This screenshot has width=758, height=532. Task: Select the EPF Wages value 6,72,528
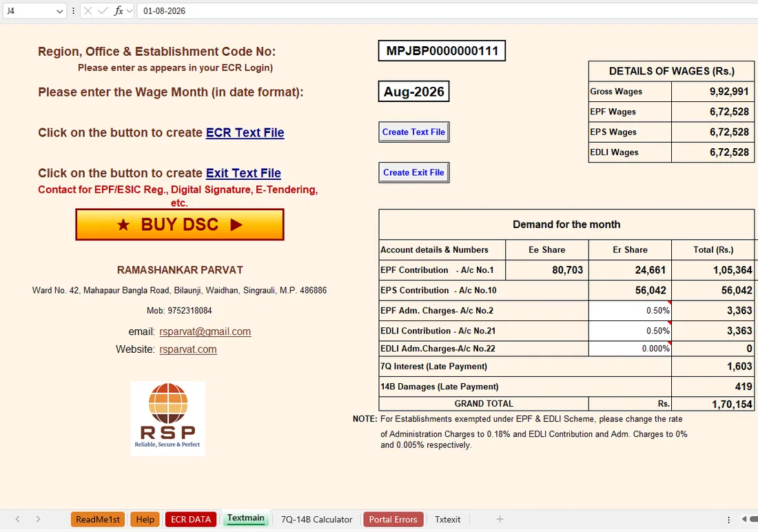(713, 112)
